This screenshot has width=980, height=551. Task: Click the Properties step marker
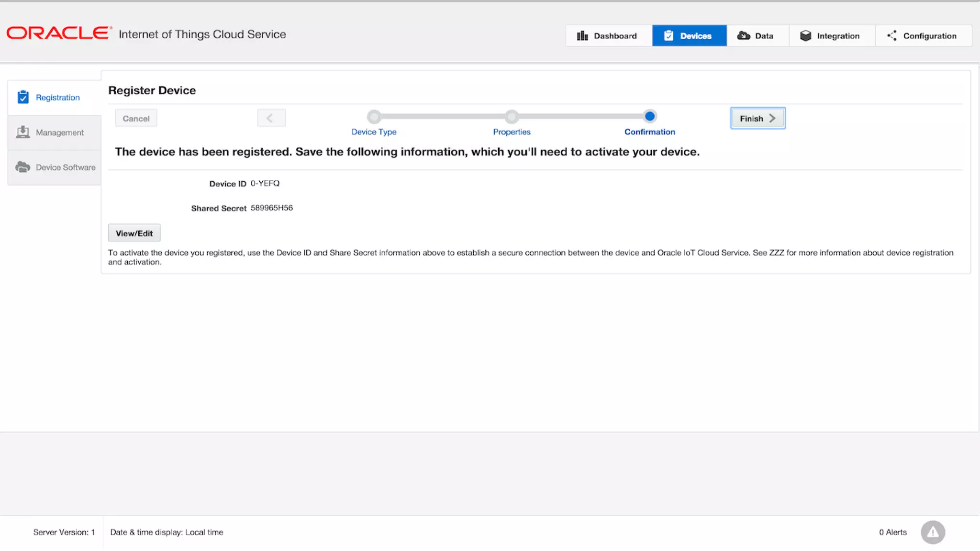click(512, 116)
